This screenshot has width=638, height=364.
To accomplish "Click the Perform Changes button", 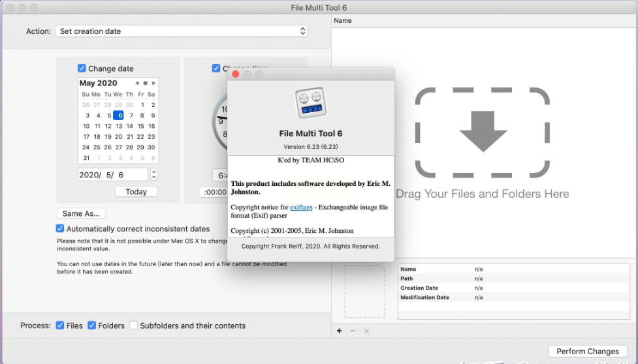I will click(588, 352).
